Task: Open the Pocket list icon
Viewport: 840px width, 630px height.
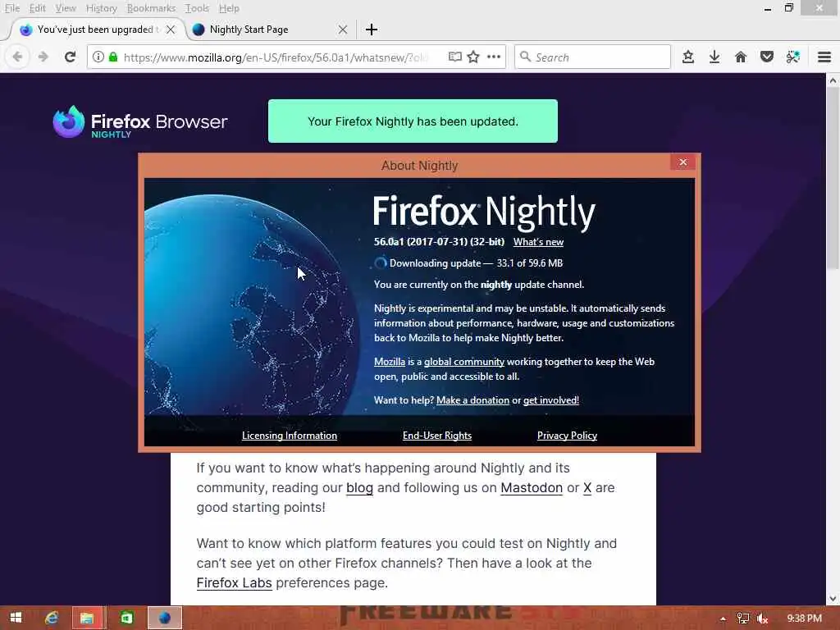Action: (767, 57)
